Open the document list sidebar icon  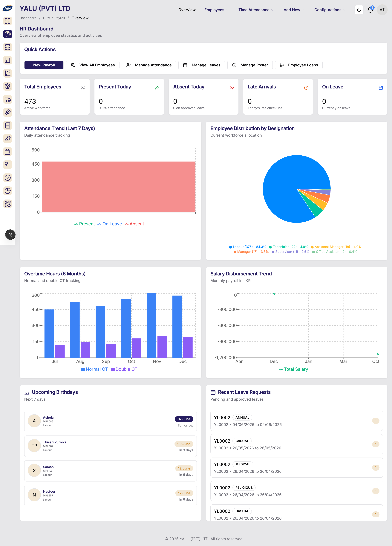tap(7, 125)
